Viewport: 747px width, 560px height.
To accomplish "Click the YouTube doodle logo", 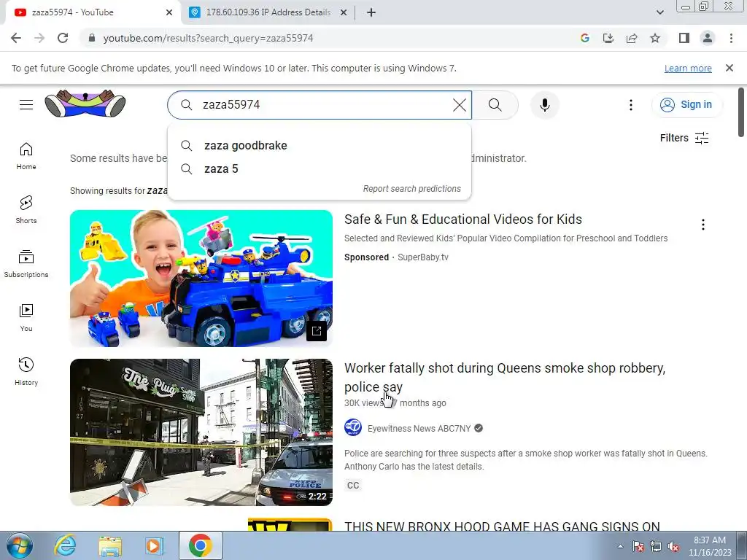I will tap(85, 104).
